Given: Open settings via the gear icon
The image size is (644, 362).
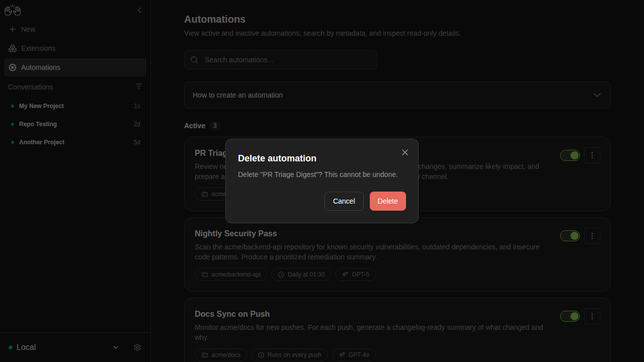Looking at the screenshot, I should click(x=137, y=347).
